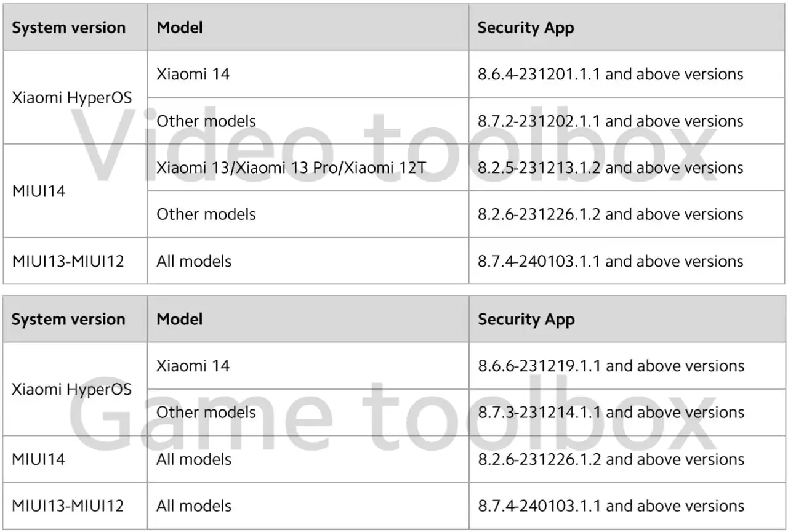Click Security App header of Game toolbox table

click(526, 320)
